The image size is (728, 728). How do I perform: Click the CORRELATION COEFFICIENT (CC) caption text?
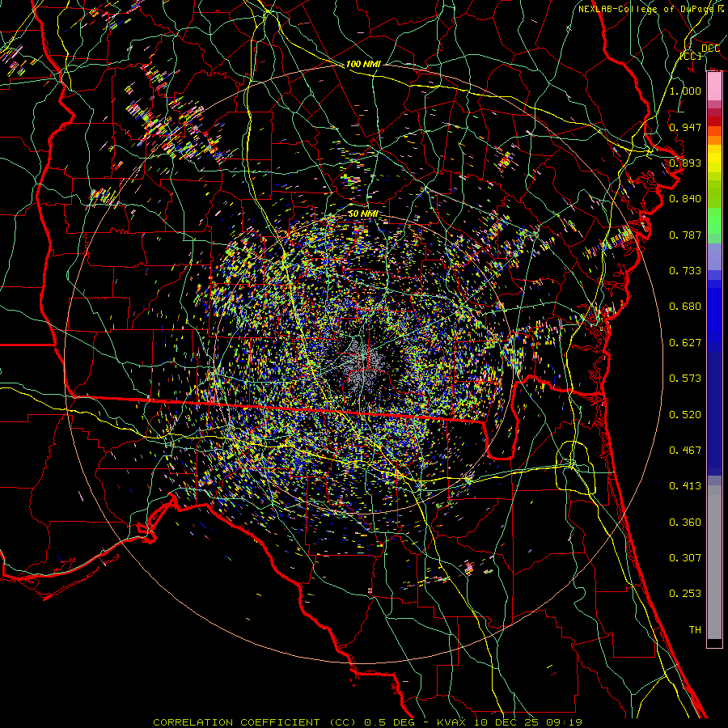(255, 722)
